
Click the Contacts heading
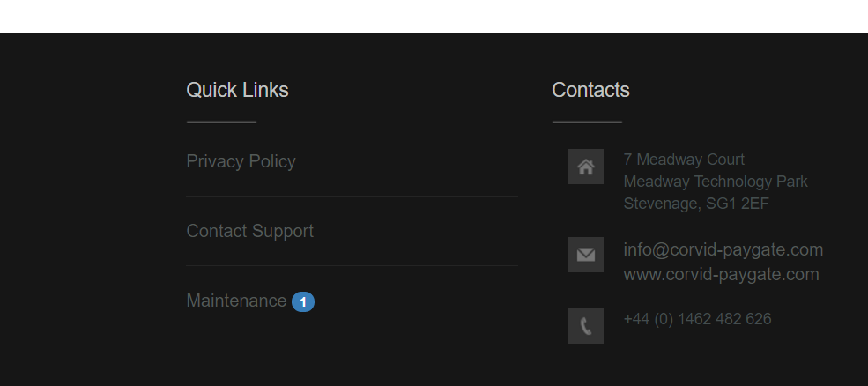(590, 90)
